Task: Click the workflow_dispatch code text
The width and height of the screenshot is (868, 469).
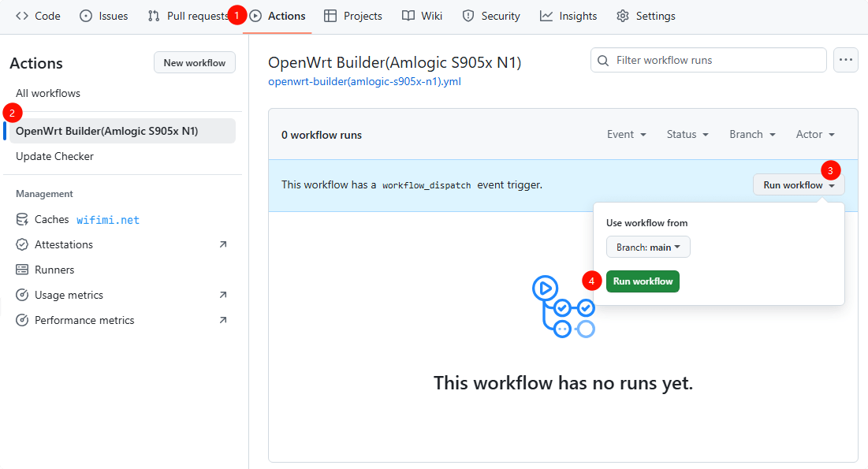Action: coord(427,185)
